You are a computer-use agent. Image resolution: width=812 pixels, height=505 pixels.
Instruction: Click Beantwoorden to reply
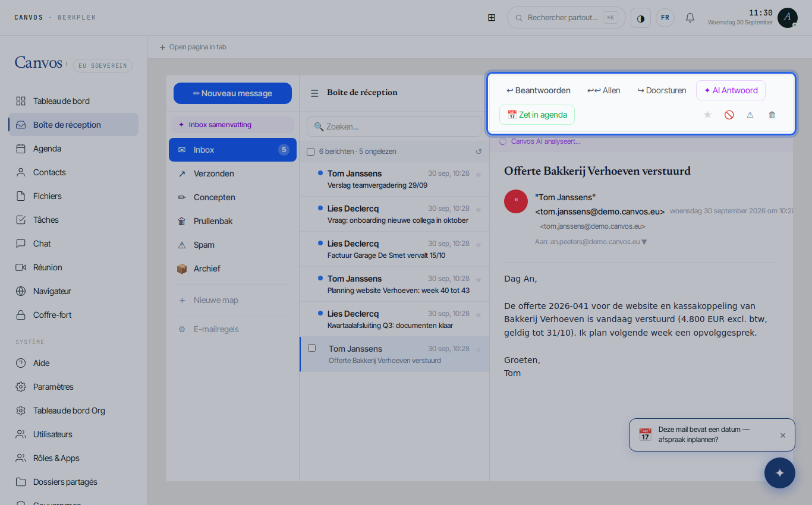click(x=539, y=90)
